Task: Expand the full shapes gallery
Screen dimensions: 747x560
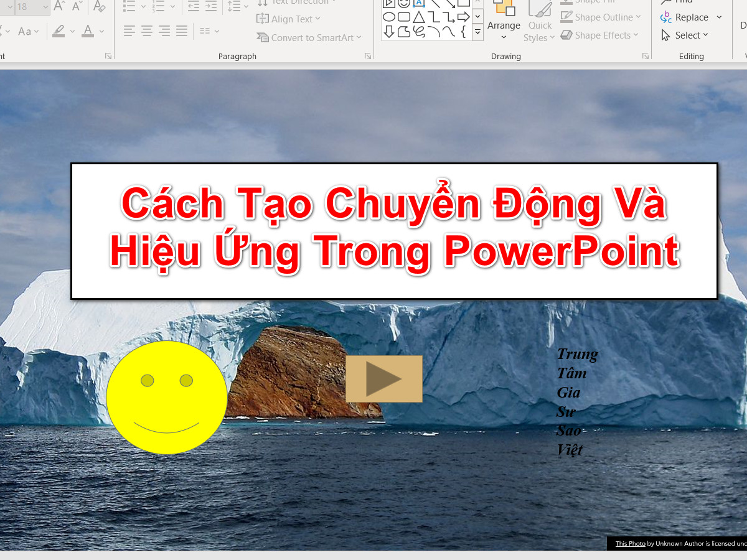Action: (x=477, y=32)
